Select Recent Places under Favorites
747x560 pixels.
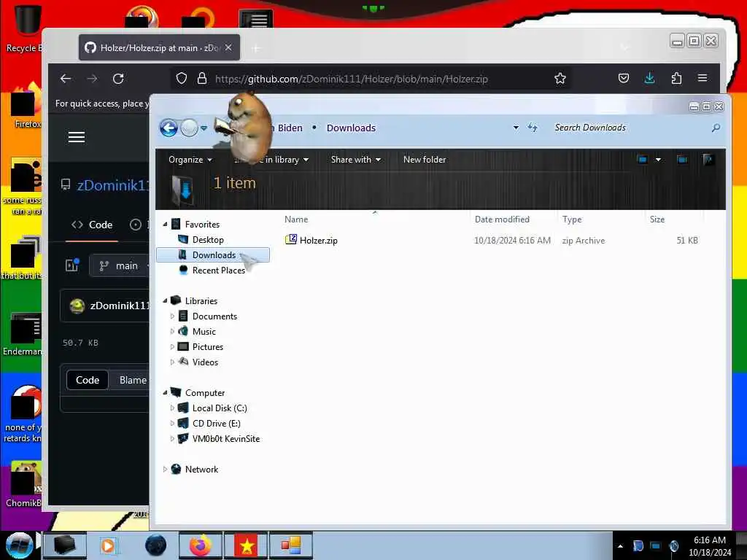click(x=219, y=271)
